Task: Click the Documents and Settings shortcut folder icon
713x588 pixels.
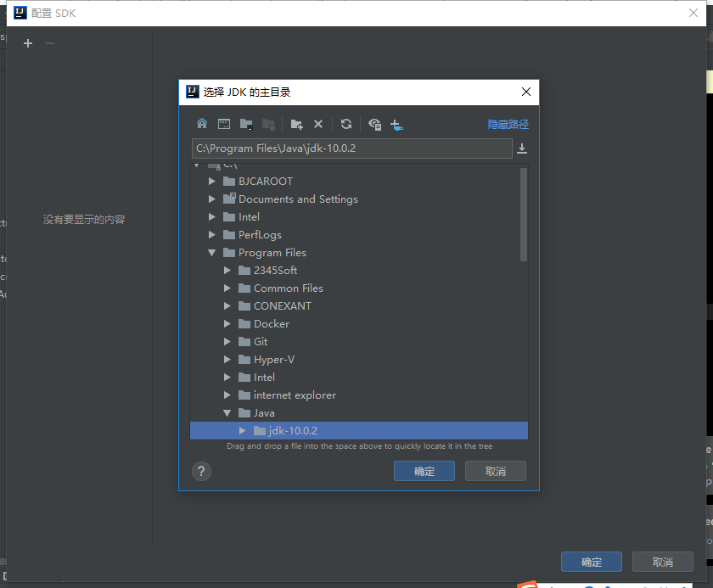Action: [x=229, y=199]
